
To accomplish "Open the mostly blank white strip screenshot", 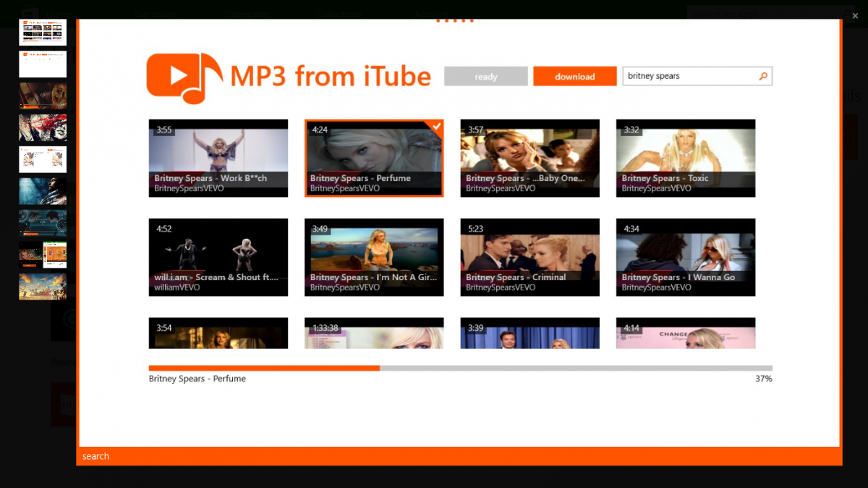I will pyautogui.click(x=43, y=64).
